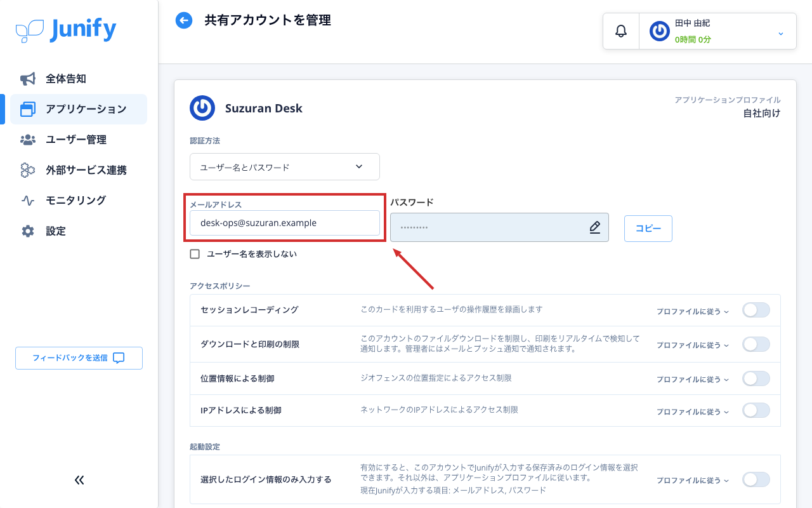Open プロファイルに従う for 位置情報による制御
812x508 pixels.
(693, 379)
